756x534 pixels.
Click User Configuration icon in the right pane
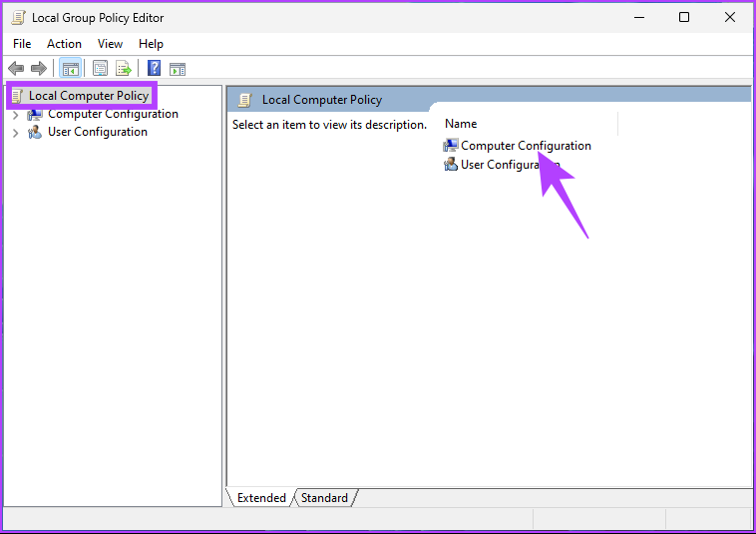point(451,165)
